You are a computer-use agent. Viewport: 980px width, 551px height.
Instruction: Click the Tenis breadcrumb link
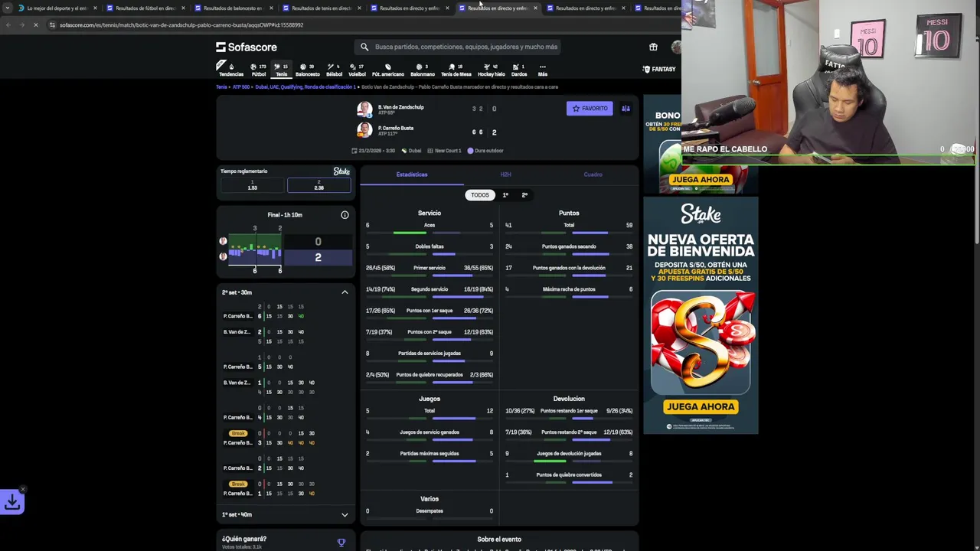220,87
